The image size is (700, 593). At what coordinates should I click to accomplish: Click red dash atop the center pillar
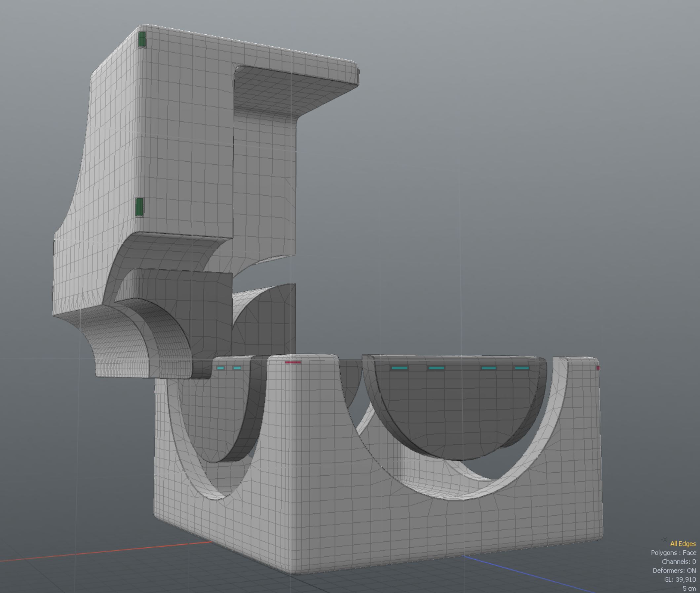pyautogui.click(x=293, y=362)
